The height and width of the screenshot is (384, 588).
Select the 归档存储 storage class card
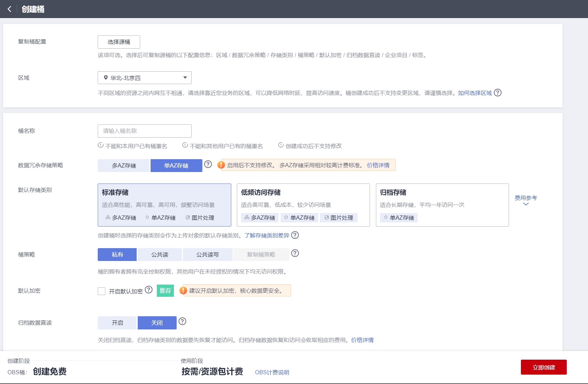(442, 205)
